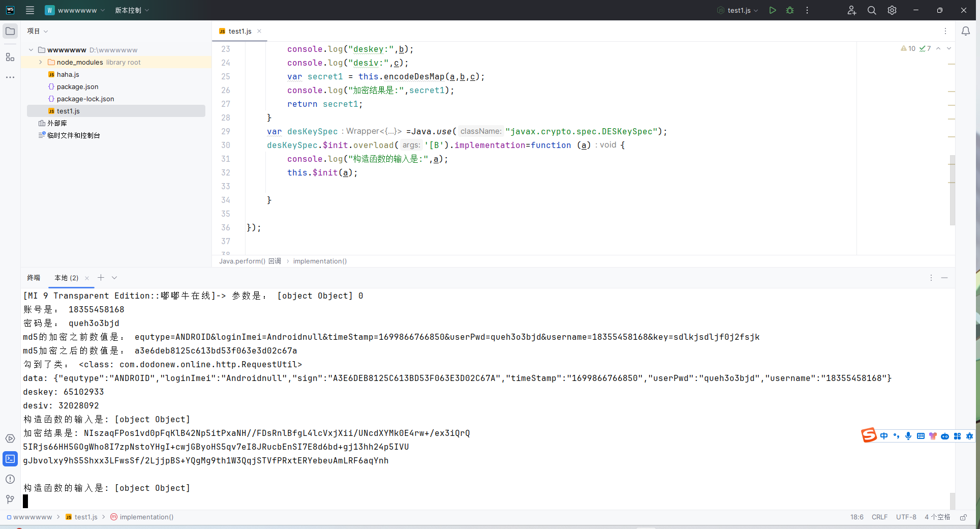Viewport: 980px width, 529px height.
Task: Toggle the Terminal tool window
Action: [x=10, y=459]
